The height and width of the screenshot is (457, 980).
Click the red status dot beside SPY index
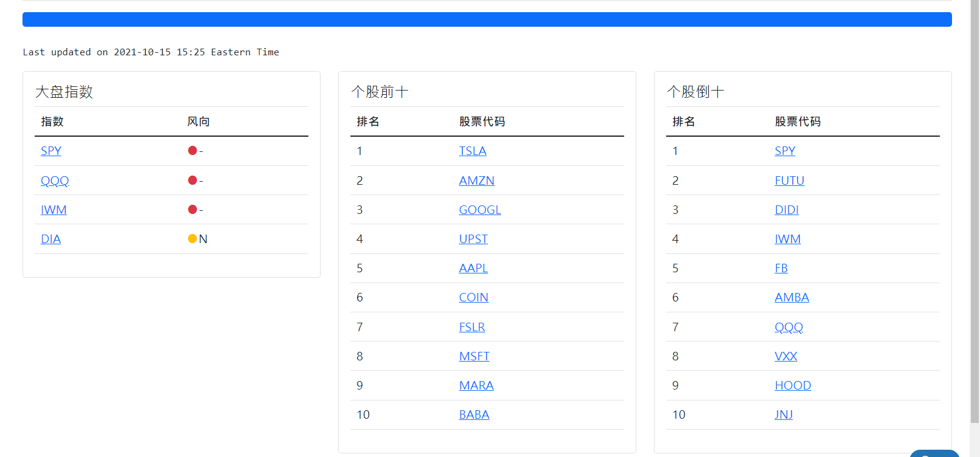click(x=192, y=151)
